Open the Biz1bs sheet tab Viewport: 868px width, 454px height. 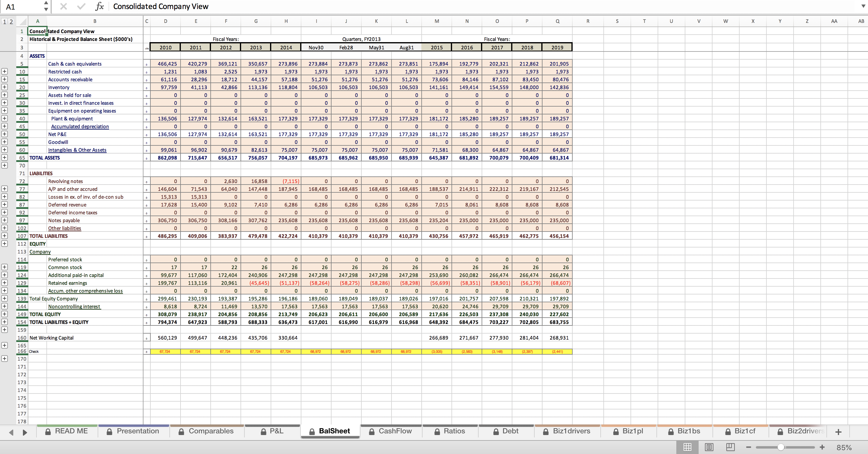[684, 431]
